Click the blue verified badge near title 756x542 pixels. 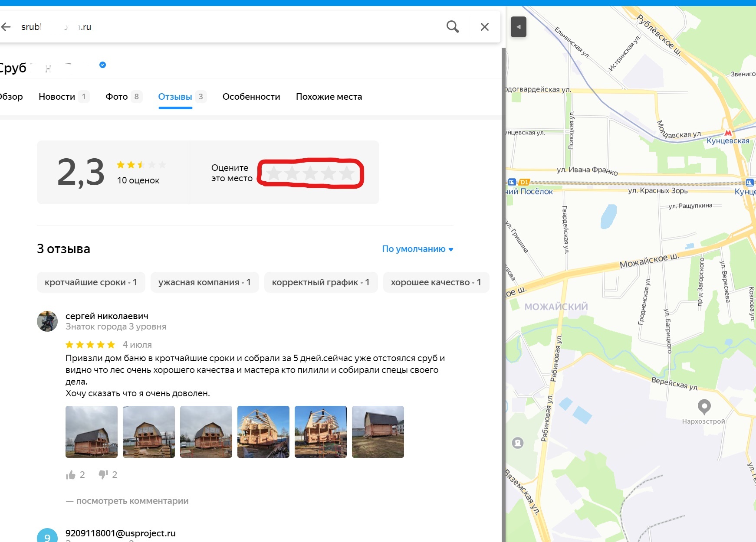[x=102, y=65]
